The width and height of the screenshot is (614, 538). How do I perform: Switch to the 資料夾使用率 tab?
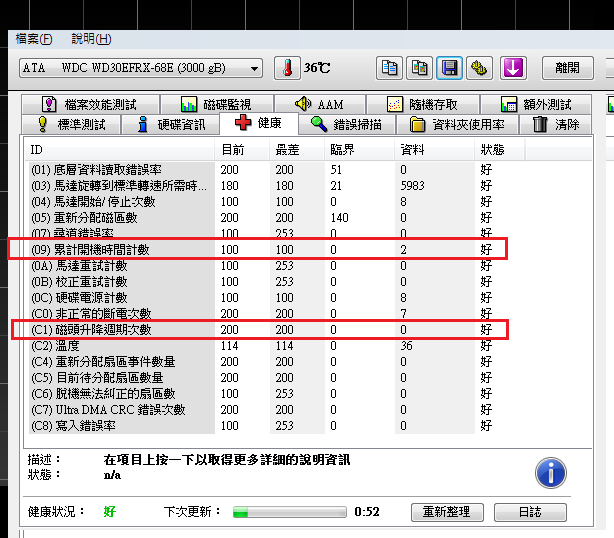tap(457, 125)
